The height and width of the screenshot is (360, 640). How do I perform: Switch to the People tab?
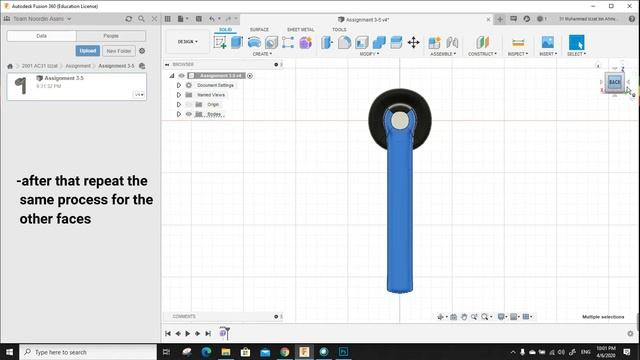[x=111, y=36]
